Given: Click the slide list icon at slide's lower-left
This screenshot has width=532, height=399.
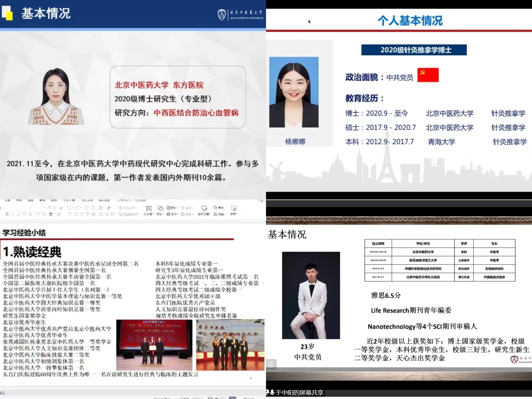Looking at the screenshot, I should coord(271,364).
